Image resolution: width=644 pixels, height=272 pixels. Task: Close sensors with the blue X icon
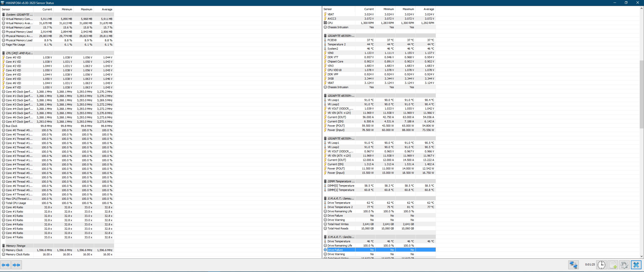coord(636,265)
